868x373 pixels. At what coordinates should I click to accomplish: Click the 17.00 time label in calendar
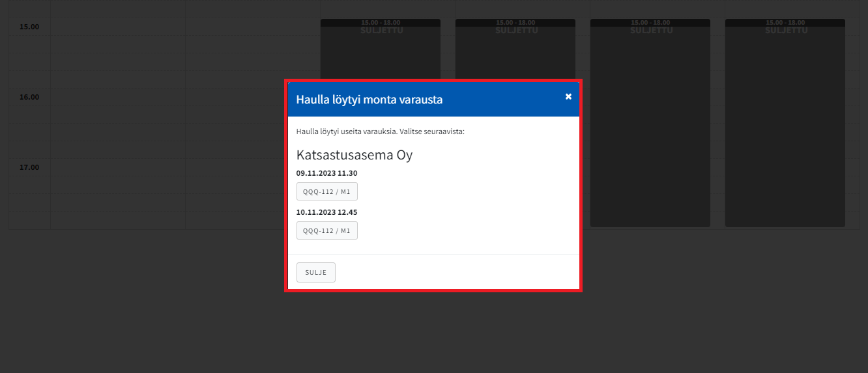[x=29, y=167]
